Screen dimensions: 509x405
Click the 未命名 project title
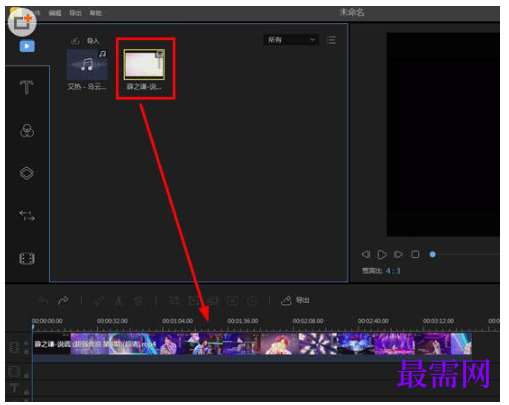[352, 13]
